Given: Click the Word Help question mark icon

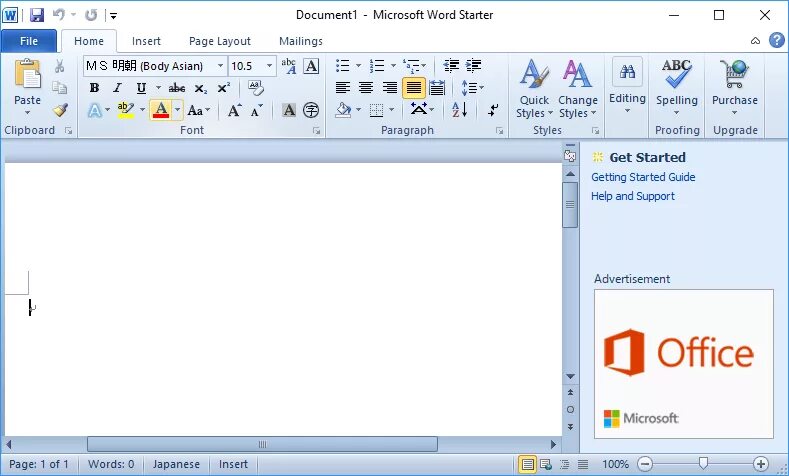Looking at the screenshot, I should 777,40.
